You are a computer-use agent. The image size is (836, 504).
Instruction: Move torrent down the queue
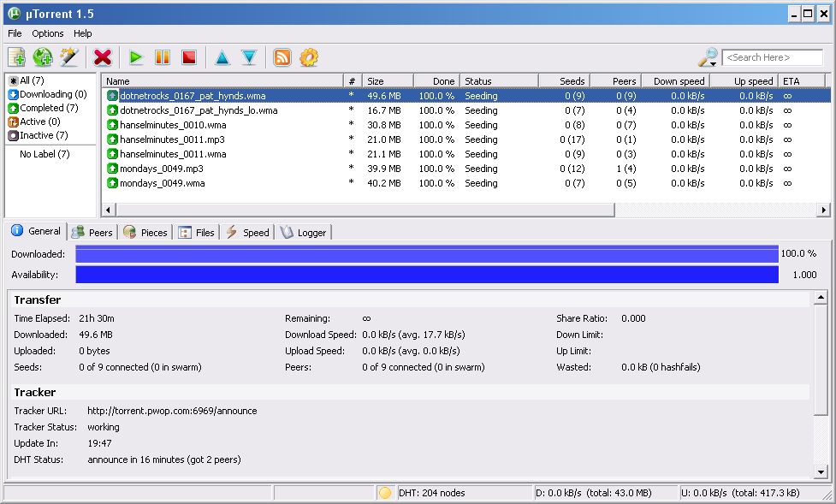click(249, 57)
